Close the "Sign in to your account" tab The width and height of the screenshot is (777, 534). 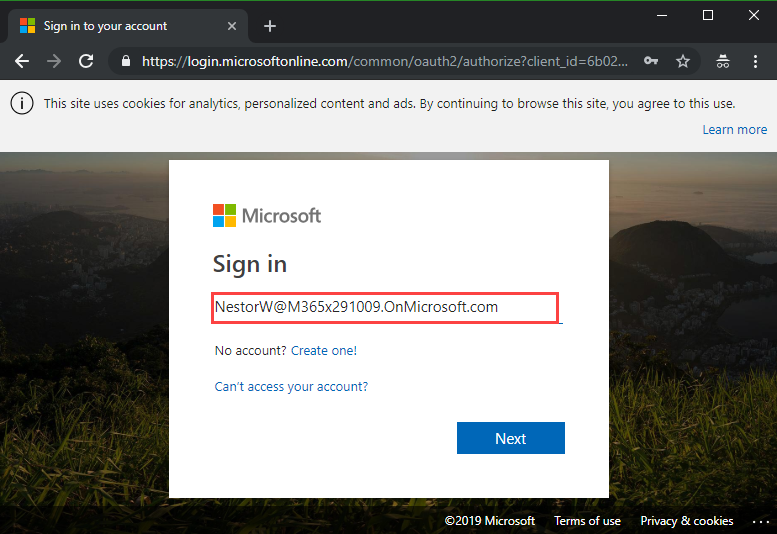coord(234,26)
